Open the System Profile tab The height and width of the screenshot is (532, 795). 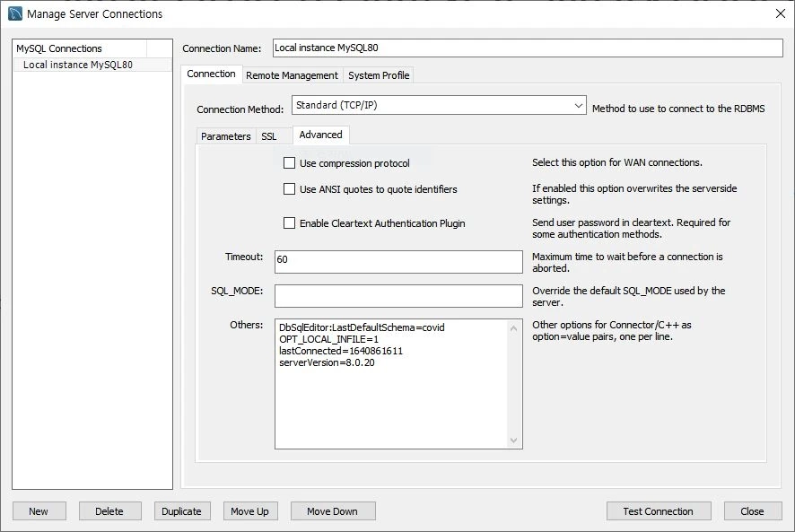(x=379, y=75)
